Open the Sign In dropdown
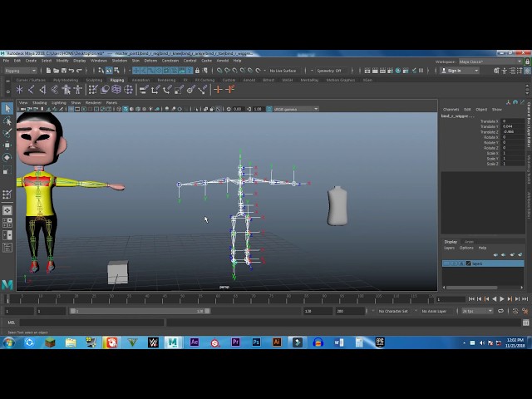 coord(460,71)
